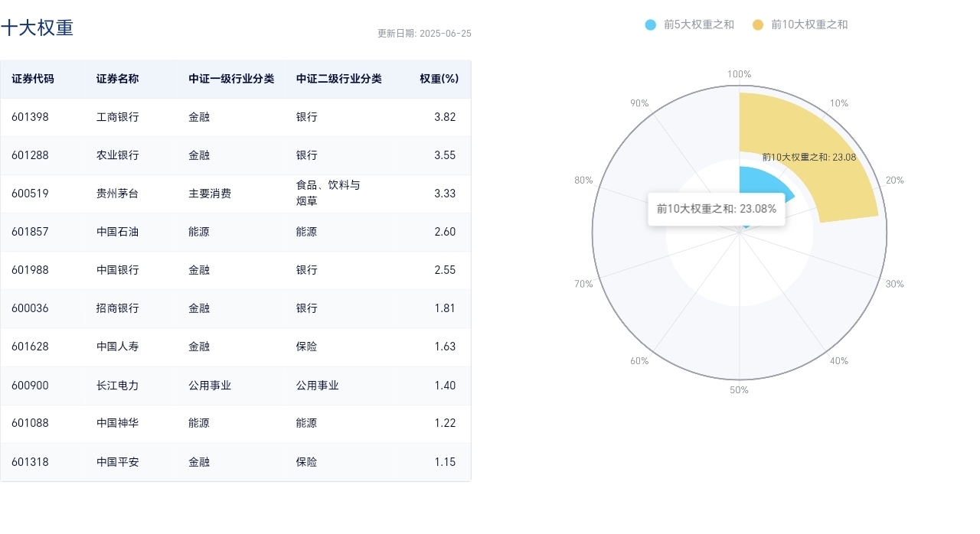The image size is (980, 534).
Task: Select stock code 600900
Action: pos(30,386)
